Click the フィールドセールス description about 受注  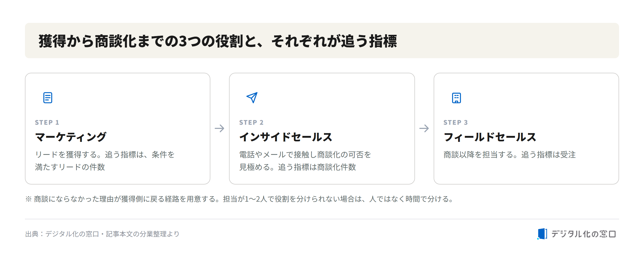tap(509, 155)
